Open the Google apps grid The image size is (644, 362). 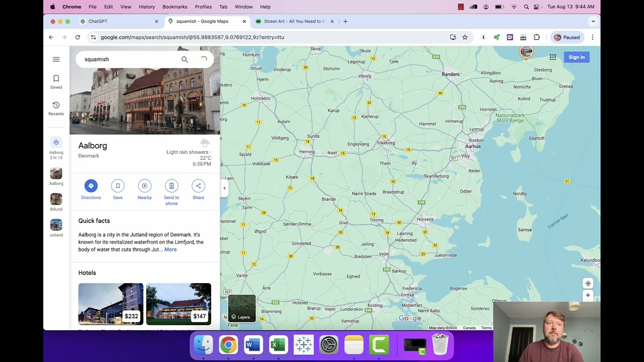tap(553, 57)
